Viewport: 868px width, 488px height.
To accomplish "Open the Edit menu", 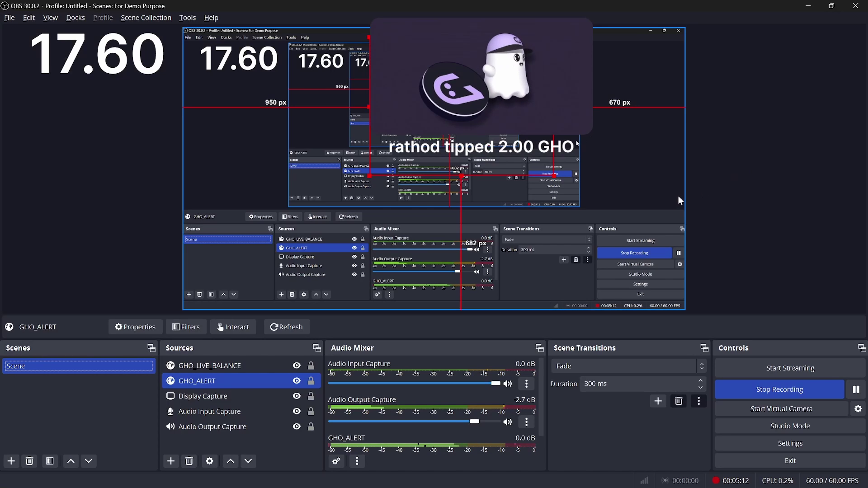I will 29,18.
